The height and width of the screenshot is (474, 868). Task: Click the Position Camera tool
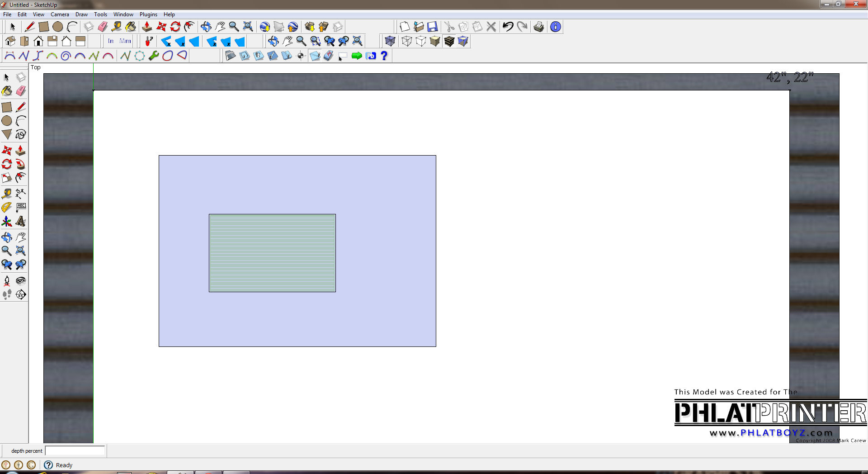pos(7,281)
